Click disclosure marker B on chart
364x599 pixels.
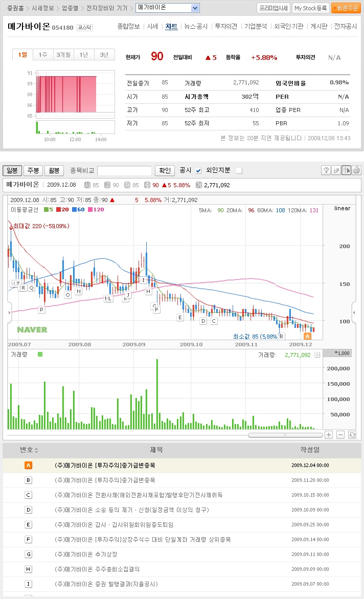point(282,336)
